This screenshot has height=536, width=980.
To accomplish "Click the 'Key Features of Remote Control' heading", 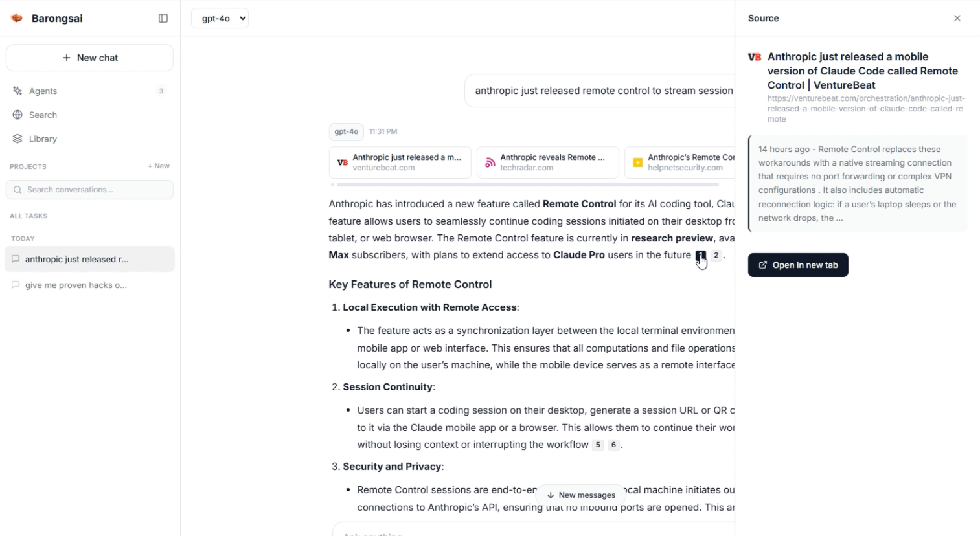I will [x=410, y=284].
